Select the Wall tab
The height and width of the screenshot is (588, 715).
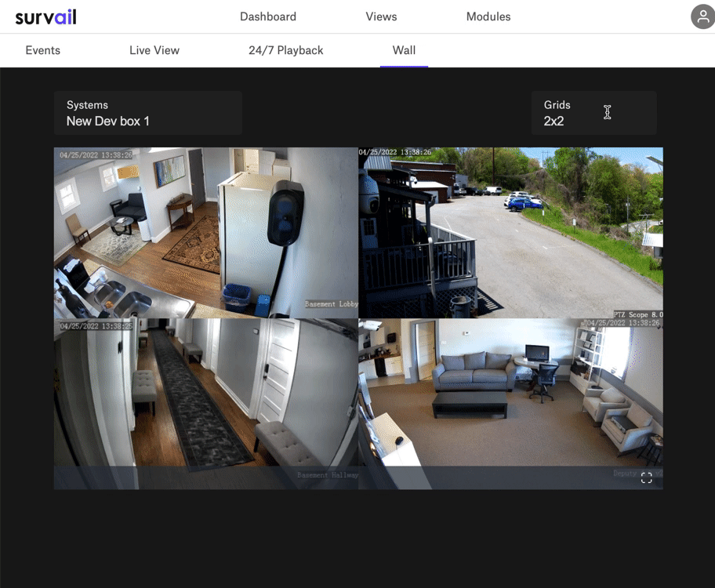404,50
